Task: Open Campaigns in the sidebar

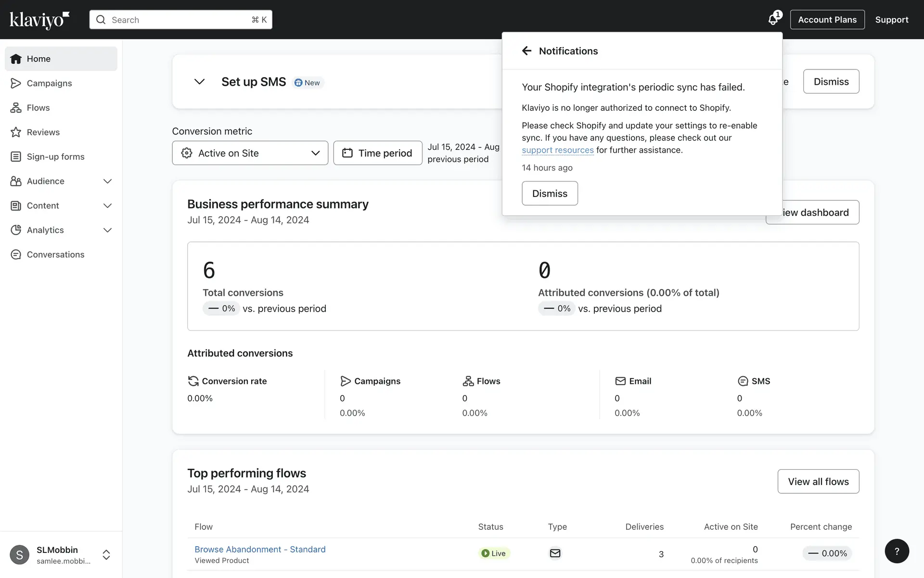Action: 49,83
